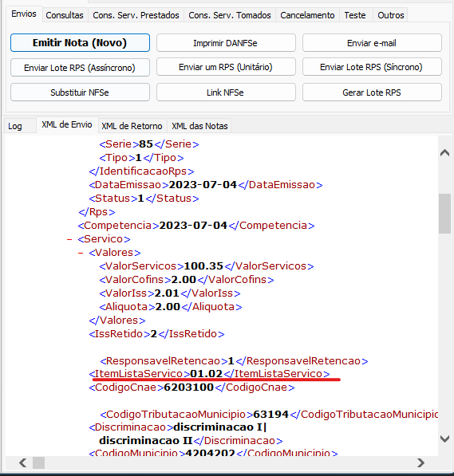Image resolution: width=454 pixels, height=476 pixels.
Task: Collapse the Servico XML node
Action: pos(69,239)
